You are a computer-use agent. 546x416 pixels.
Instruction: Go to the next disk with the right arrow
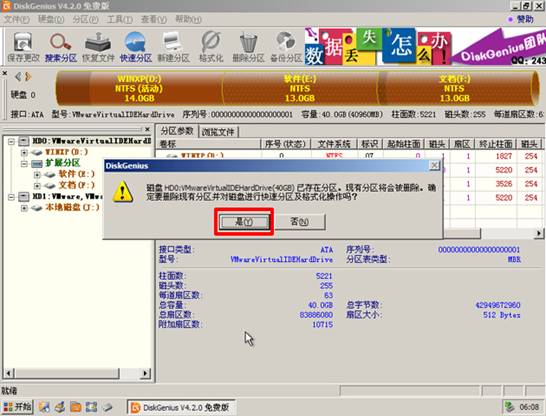coord(28,76)
